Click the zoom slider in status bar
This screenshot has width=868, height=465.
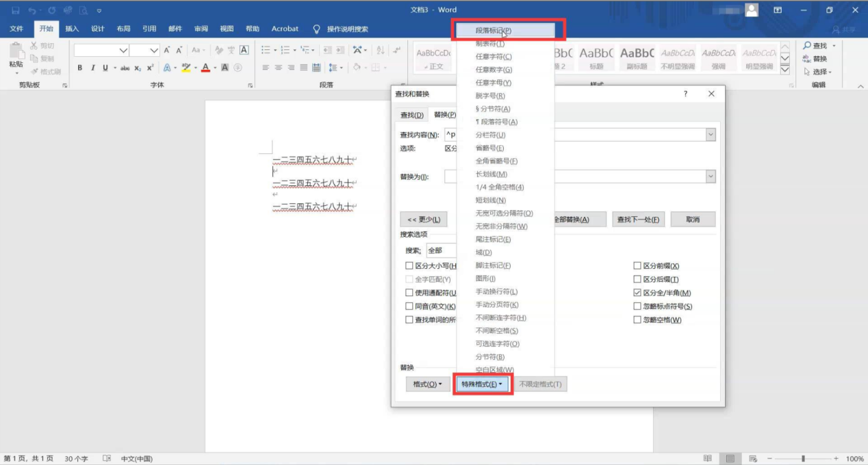coord(803,458)
